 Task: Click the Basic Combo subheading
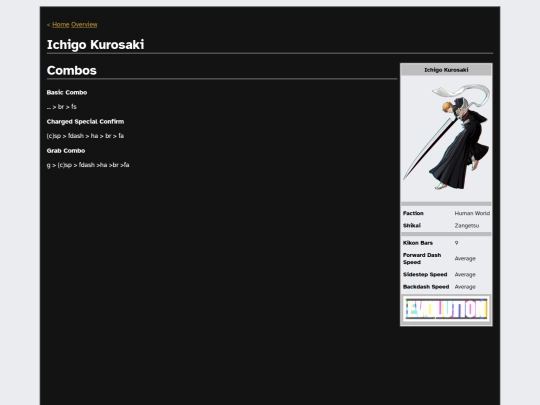[67, 92]
